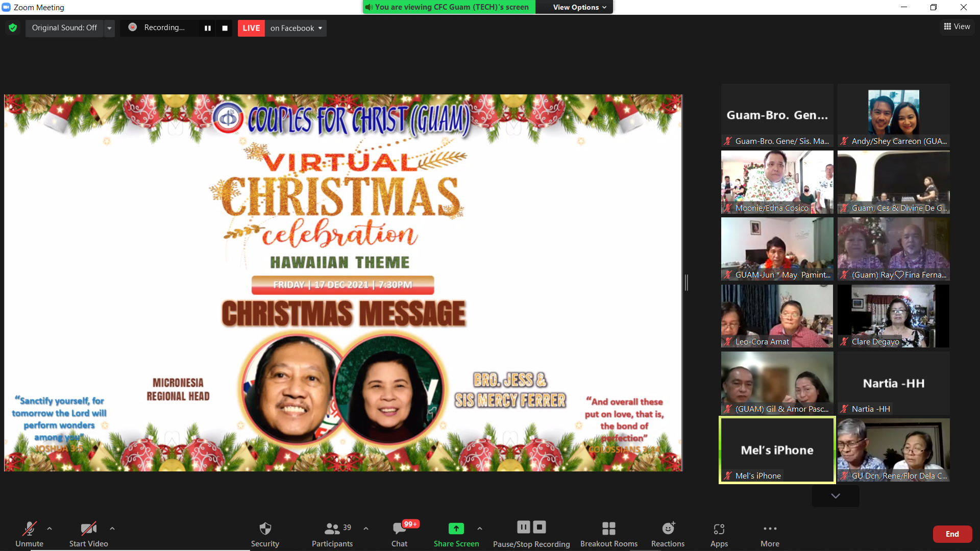980x551 pixels.
Task: Select Guam-Bro. Gene participant tile
Action: point(777,116)
